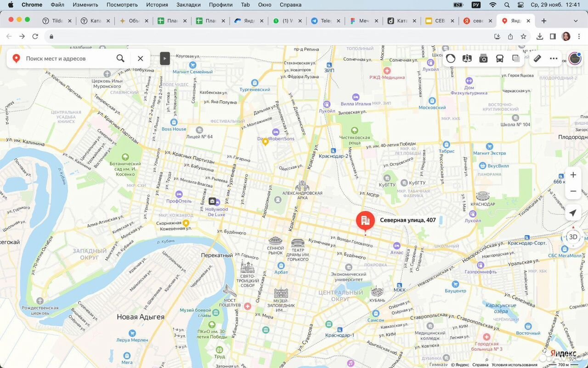588x368 pixels.
Task: Zoom in with the plus button
Action: tap(573, 175)
